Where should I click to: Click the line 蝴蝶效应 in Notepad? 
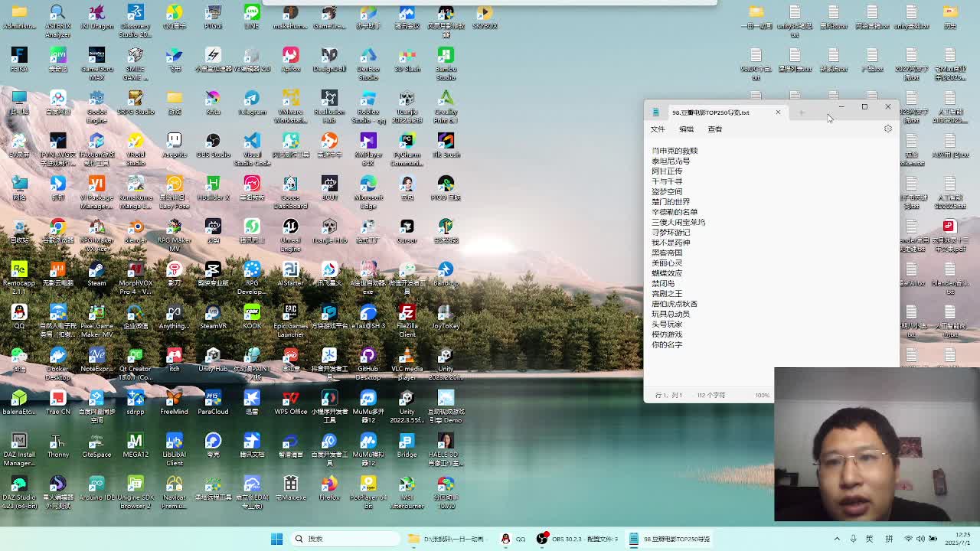[667, 273]
